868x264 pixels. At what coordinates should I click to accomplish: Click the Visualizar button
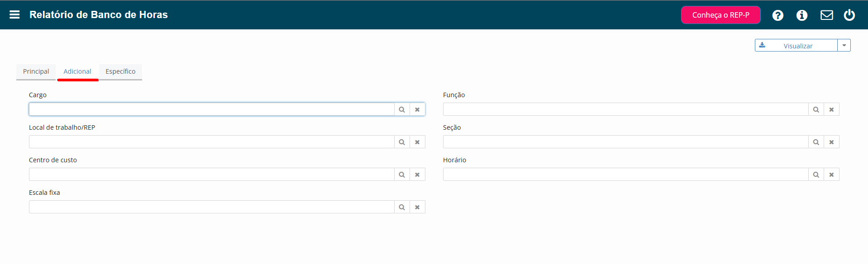click(796, 45)
